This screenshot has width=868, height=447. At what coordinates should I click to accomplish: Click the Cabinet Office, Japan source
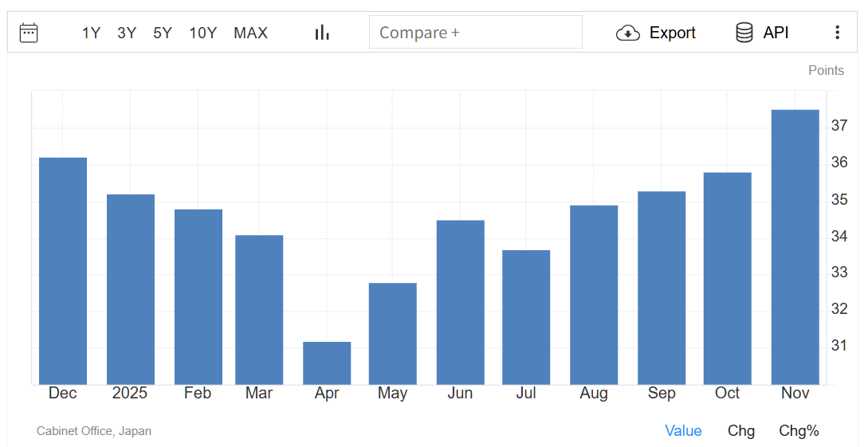click(x=94, y=431)
